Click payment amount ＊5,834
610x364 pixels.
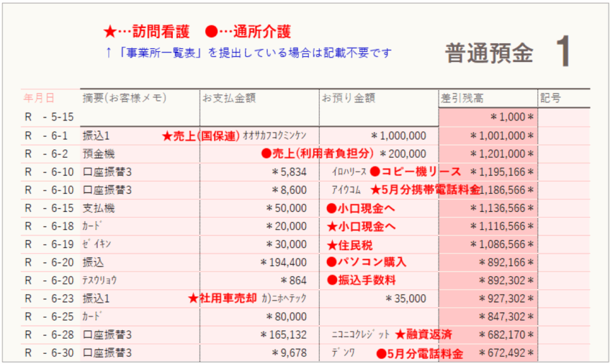(289, 172)
